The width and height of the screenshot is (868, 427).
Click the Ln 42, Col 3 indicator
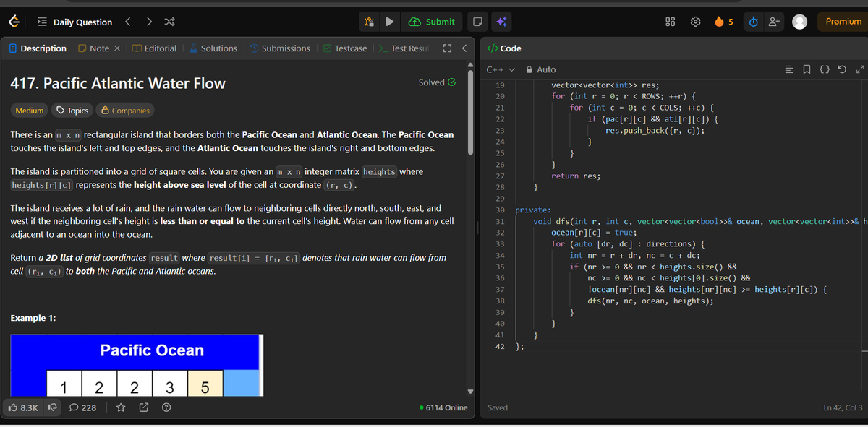pos(843,408)
